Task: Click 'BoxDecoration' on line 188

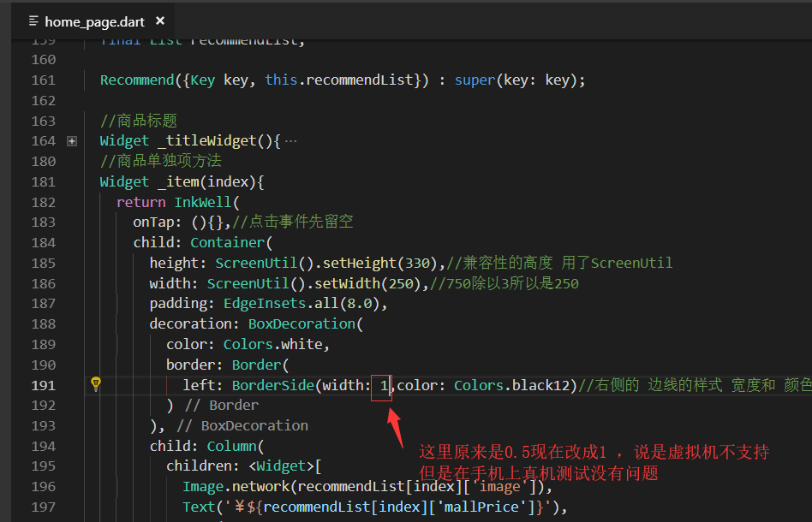Action: pos(302,323)
